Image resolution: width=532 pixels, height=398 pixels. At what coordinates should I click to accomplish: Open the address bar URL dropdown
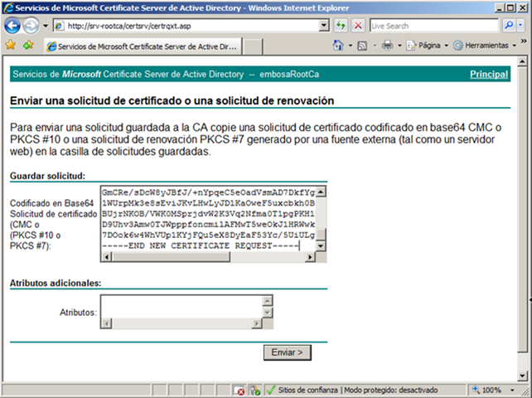click(325, 26)
